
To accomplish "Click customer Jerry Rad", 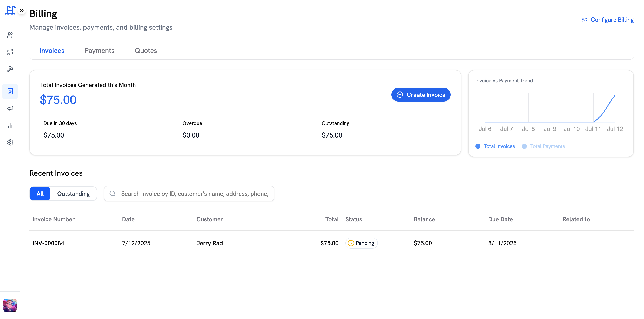I will (x=210, y=243).
